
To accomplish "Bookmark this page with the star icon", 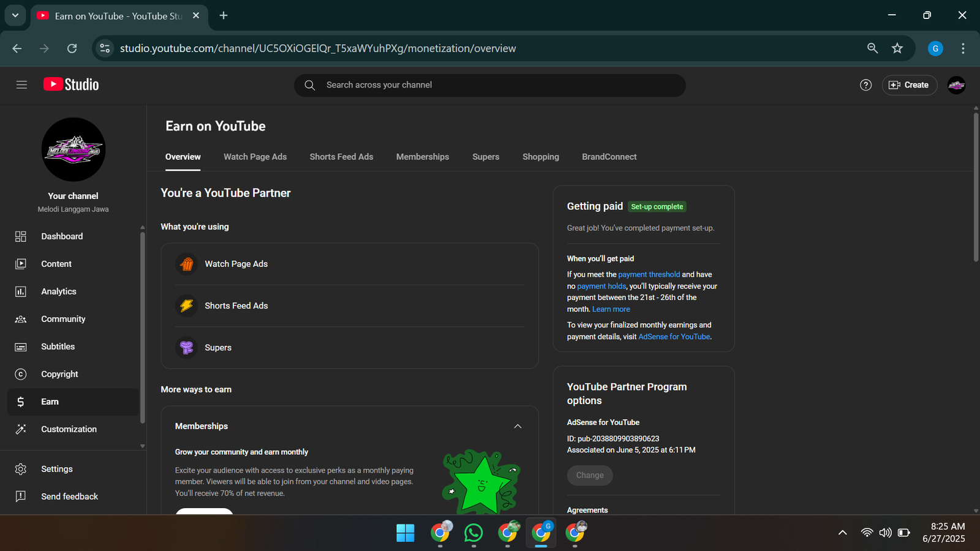I will (x=897, y=48).
